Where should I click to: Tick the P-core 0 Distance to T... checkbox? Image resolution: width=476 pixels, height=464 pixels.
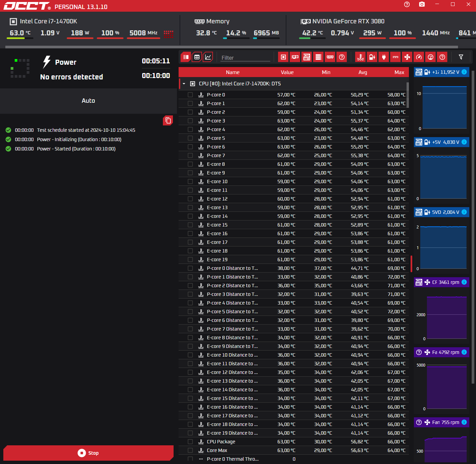(190, 268)
